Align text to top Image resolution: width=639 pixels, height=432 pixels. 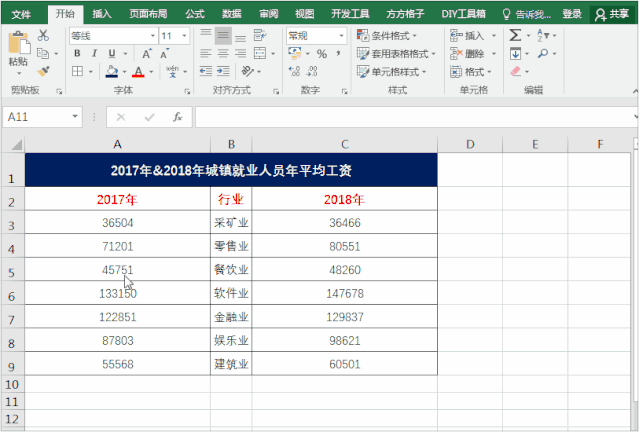pos(206,35)
